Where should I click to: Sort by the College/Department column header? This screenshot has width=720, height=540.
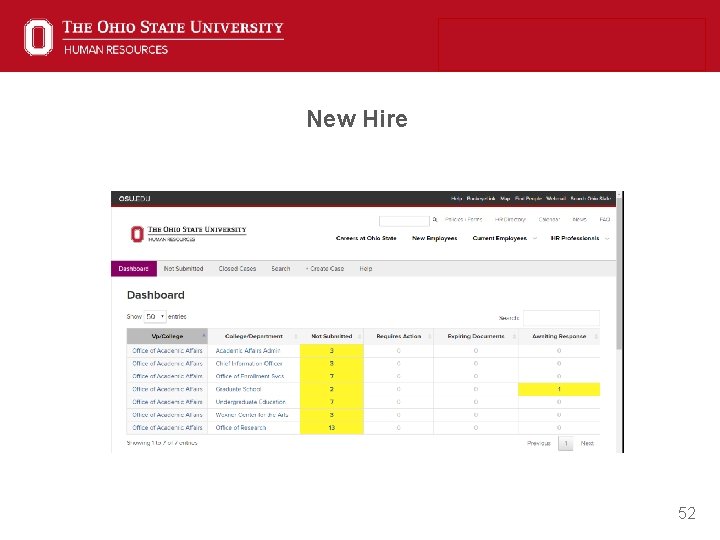[x=253, y=336]
